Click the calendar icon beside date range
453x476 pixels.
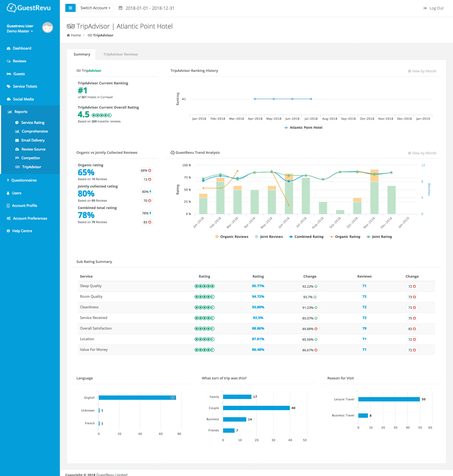(120, 8)
